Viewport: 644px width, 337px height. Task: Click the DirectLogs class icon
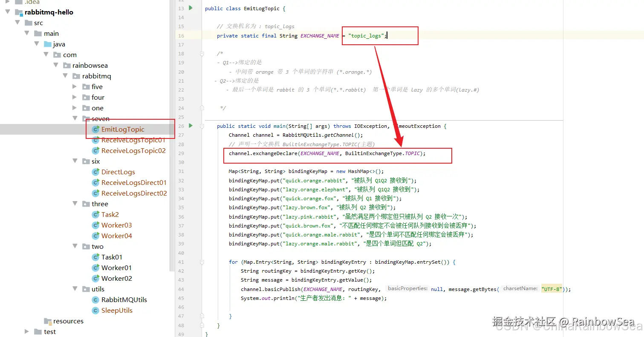click(x=95, y=172)
